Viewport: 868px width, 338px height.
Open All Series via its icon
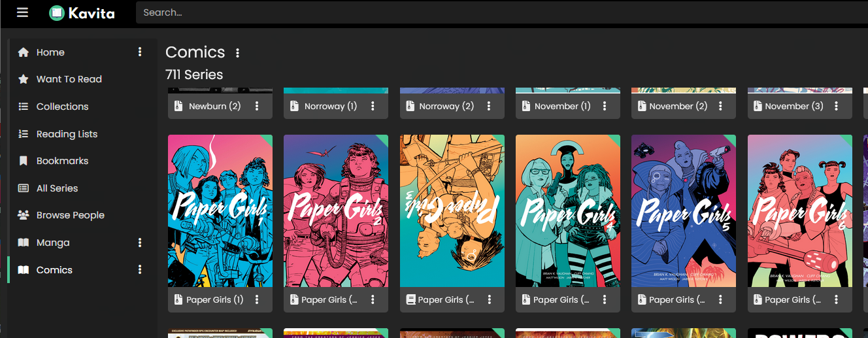pos(24,188)
